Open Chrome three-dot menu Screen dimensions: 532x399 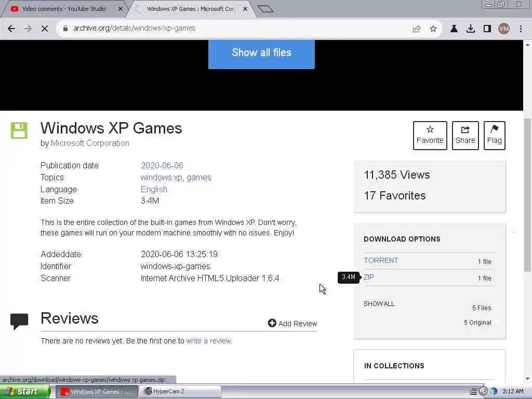pyautogui.click(x=521, y=29)
